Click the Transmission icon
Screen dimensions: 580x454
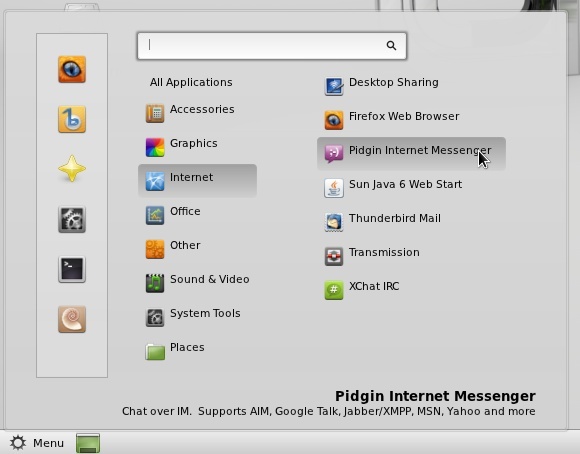pyautogui.click(x=334, y=256)
